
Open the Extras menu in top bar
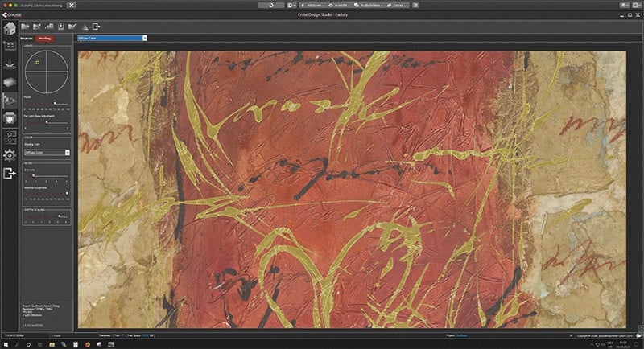tap(397, 6)
